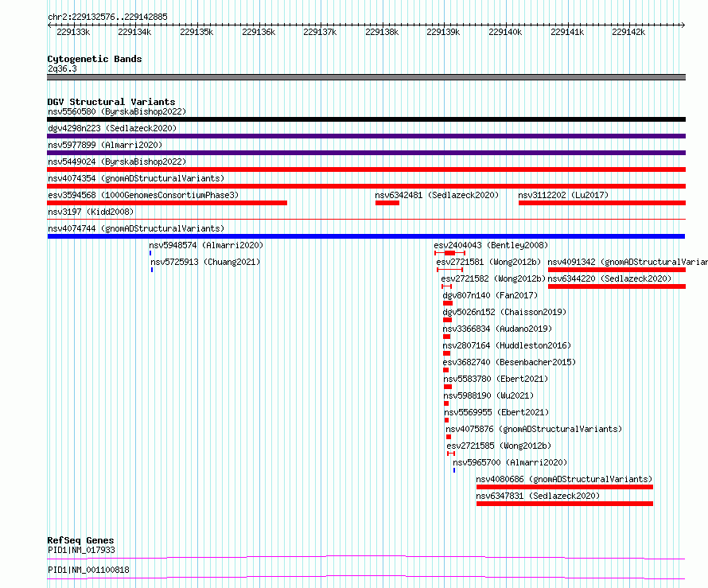Click the dgv807n140 red block glyph
The width and height of the screenshot is (708, 588).
click(447, 303)
